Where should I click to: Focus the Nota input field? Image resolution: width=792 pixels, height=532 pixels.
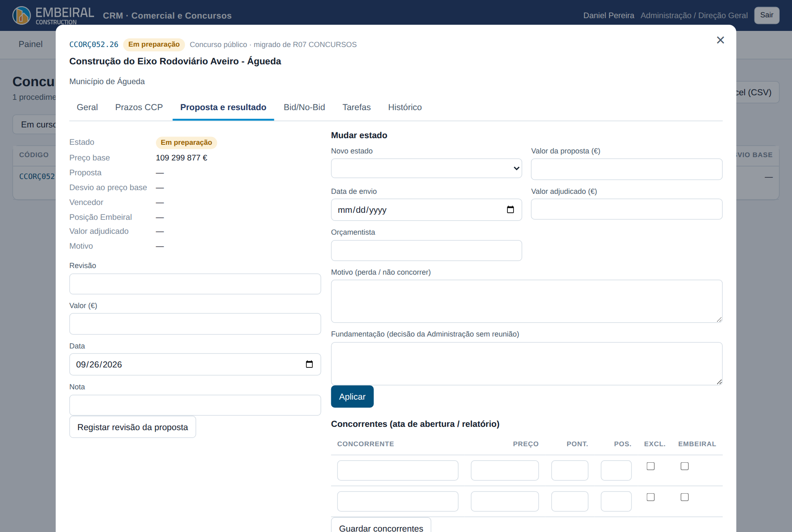[x=195, y=405]
